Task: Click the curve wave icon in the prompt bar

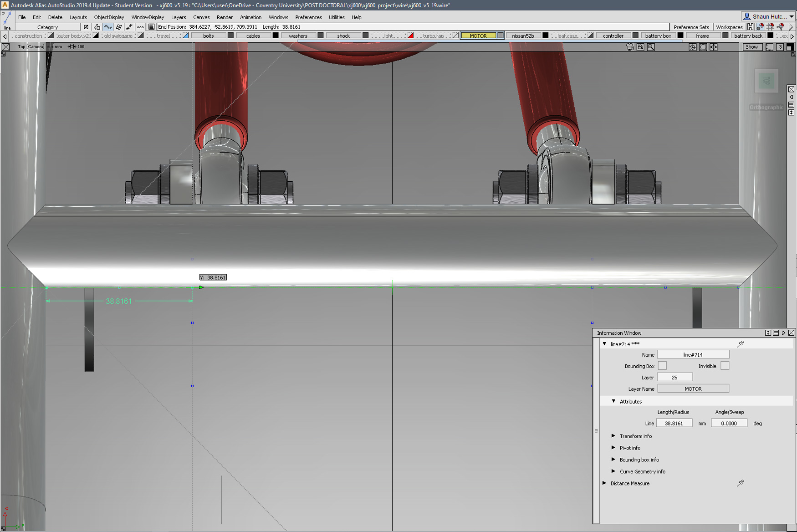Action: (107, 27)
